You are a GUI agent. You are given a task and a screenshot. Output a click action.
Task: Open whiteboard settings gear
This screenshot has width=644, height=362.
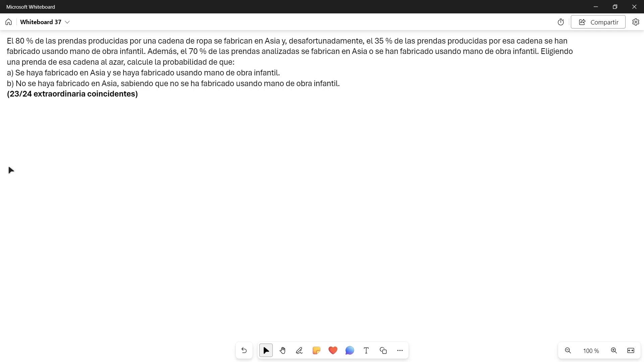[x=636, y=22]
